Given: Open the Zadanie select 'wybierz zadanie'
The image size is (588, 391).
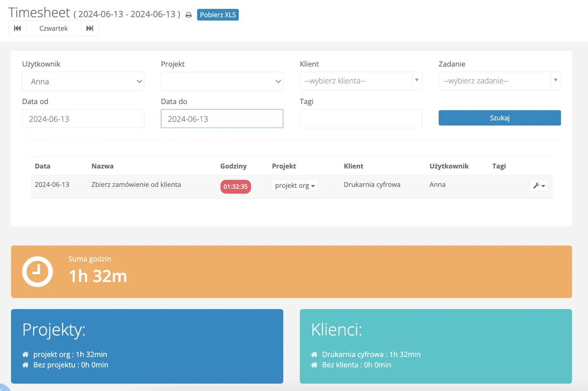Looking at the screenshot, I should tap(499, 81).
